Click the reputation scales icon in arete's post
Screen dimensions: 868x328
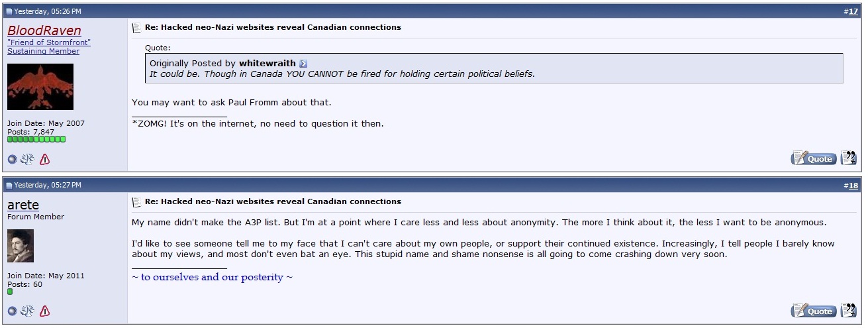[28, 311]
